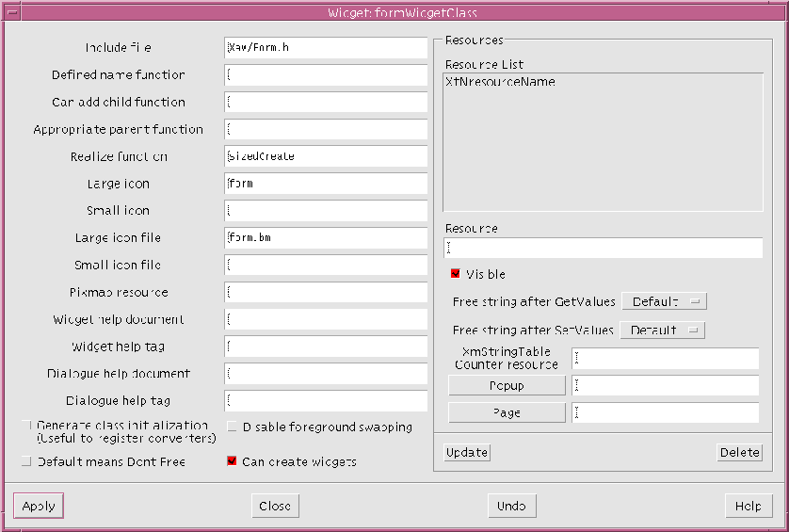Enable Generate class initialization checkbox
This screenshot has height=532, width=789.
(27, 427)
